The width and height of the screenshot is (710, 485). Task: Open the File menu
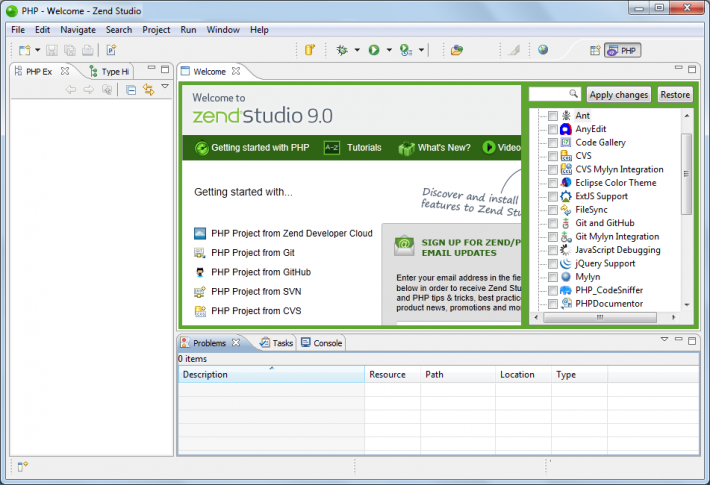(18, 30)
